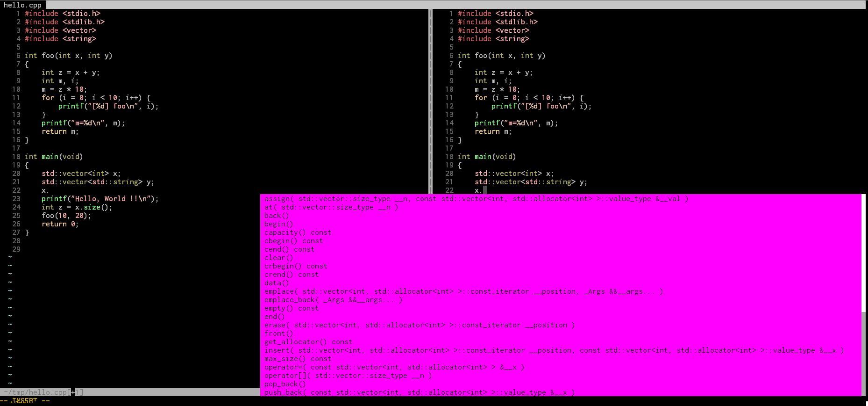This screenshot has height=406, width=868.
Task: Select cbegin() const completion
Action: click(561, 241)
